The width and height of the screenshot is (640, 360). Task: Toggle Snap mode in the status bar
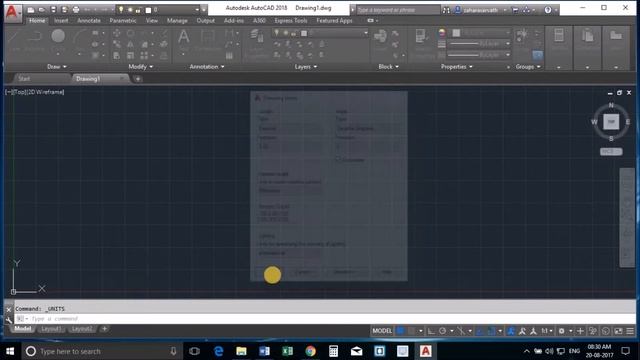click(412, 331)
